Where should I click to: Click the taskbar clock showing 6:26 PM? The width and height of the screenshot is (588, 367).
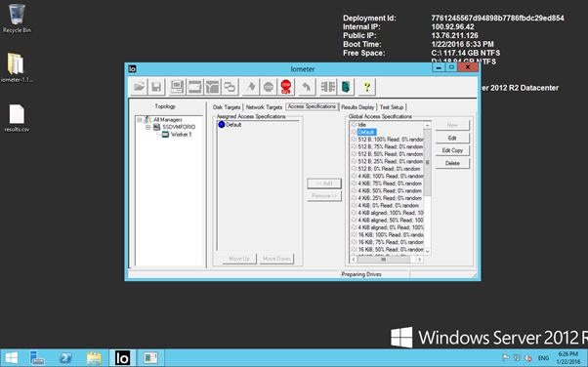point(568,357)
